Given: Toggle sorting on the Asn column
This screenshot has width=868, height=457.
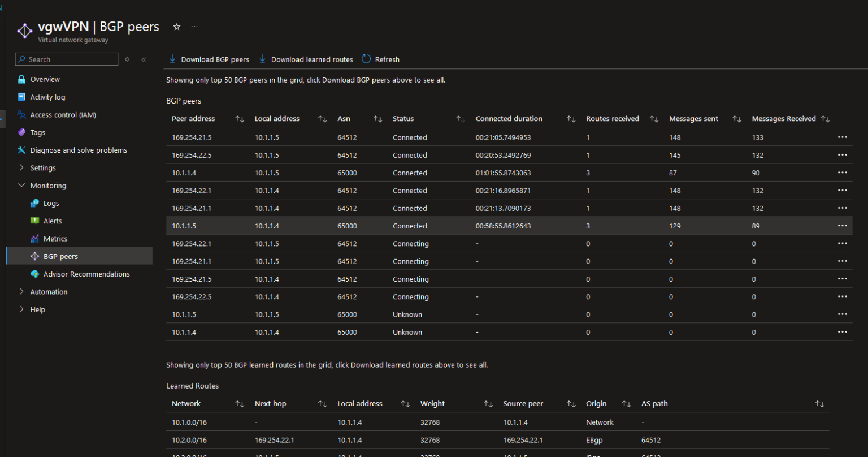Looking at the screenshot, I should [x=377, y=118].
